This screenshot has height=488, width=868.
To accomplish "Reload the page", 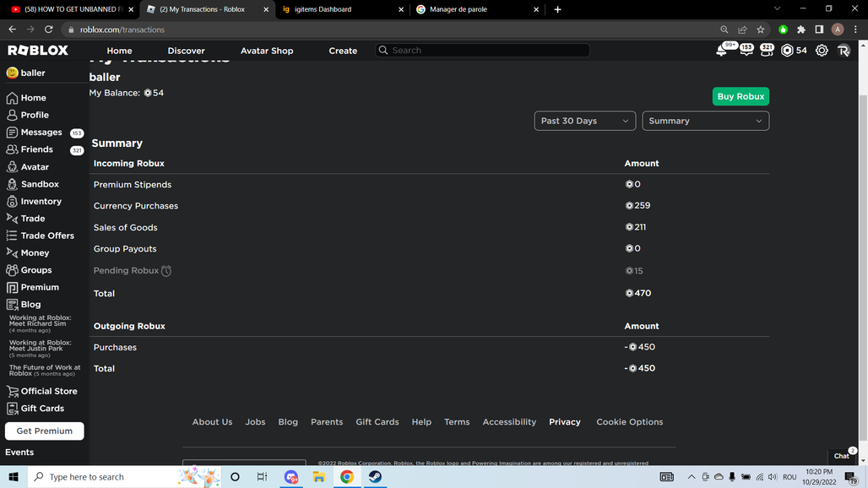I will click(x=49, y=30).
